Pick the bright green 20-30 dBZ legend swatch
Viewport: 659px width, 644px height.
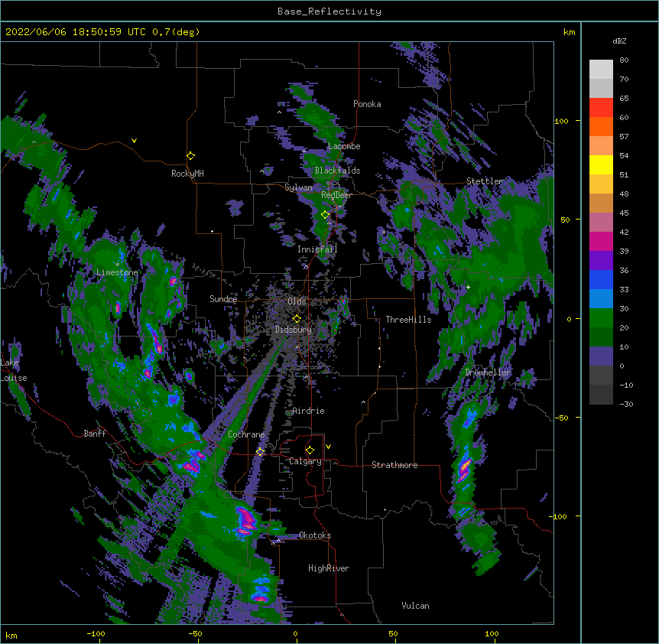click(601, 318)
